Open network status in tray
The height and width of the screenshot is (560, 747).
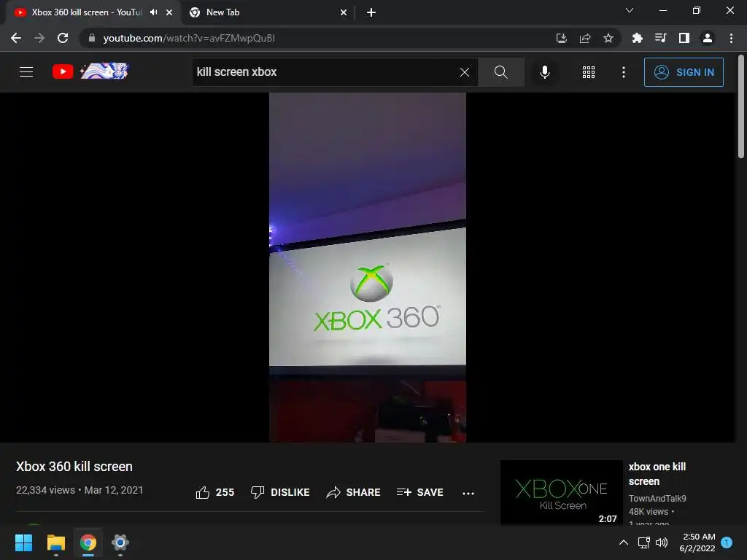[x=643, y=542]
